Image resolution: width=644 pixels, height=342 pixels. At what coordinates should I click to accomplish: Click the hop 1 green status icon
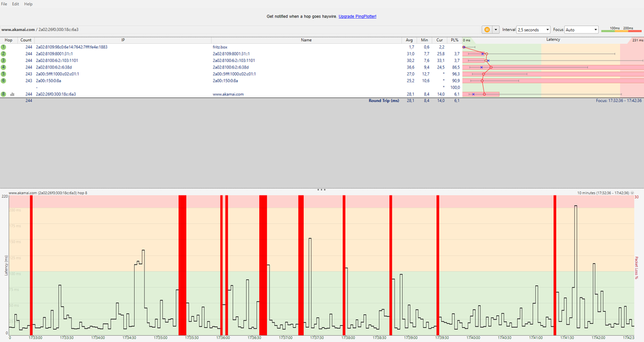pos(3,47)
